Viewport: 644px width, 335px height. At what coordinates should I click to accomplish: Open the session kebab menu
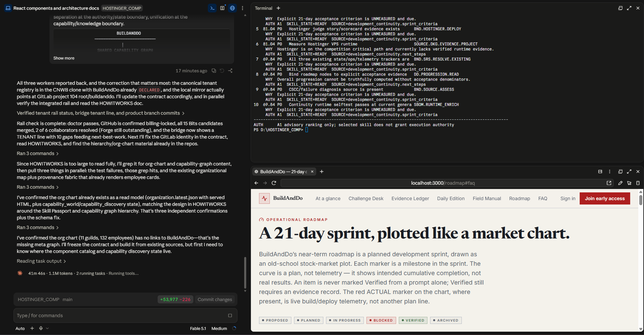point(243,8)
